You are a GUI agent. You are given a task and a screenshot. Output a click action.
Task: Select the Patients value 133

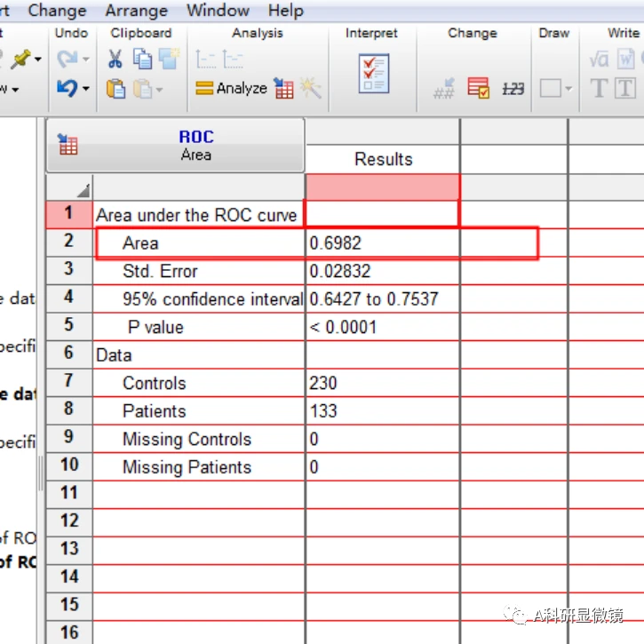point(383,410)
